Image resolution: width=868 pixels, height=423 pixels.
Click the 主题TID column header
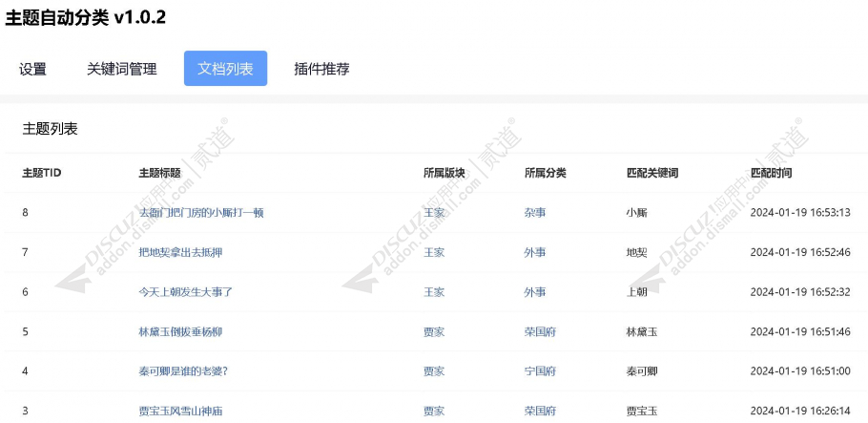(x=42, y=173)
